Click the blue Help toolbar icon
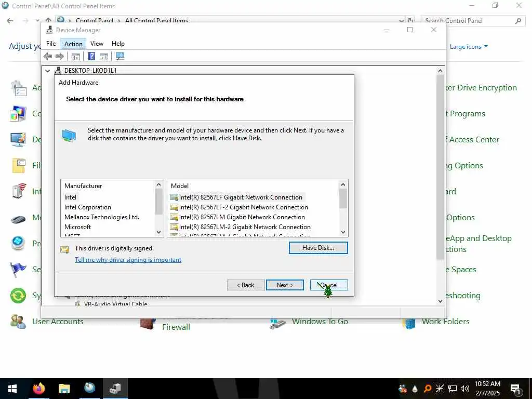 click(x=91, y=56)
